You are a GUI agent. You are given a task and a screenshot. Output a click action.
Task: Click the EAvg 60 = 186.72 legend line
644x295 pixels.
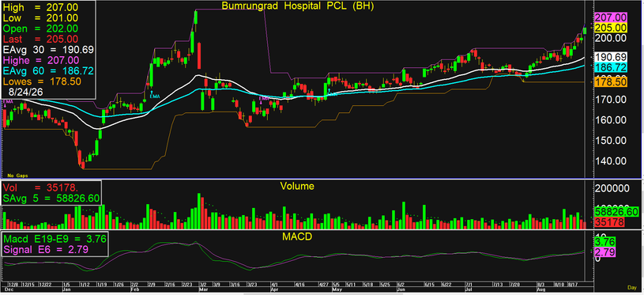tap(49, 71)
